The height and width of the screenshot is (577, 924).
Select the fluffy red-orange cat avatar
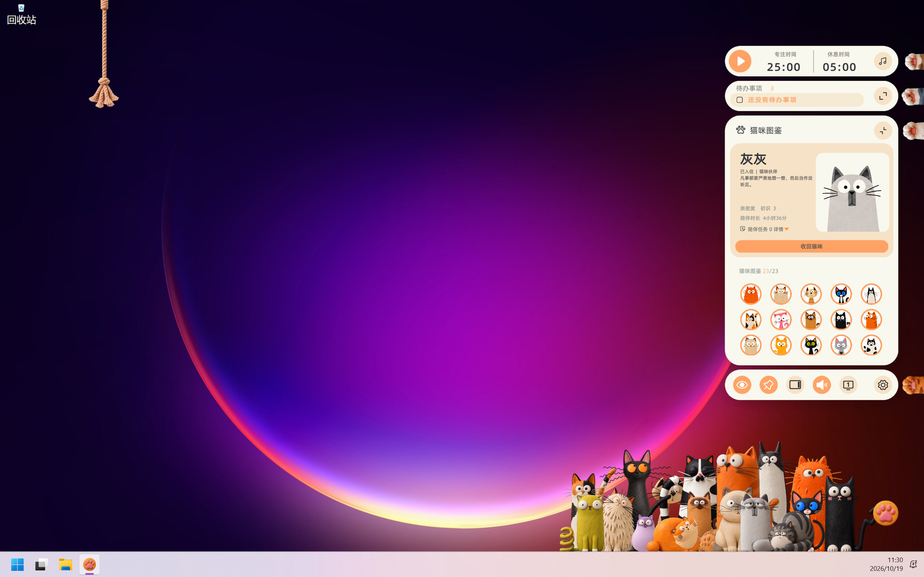[x=751, y=294]
